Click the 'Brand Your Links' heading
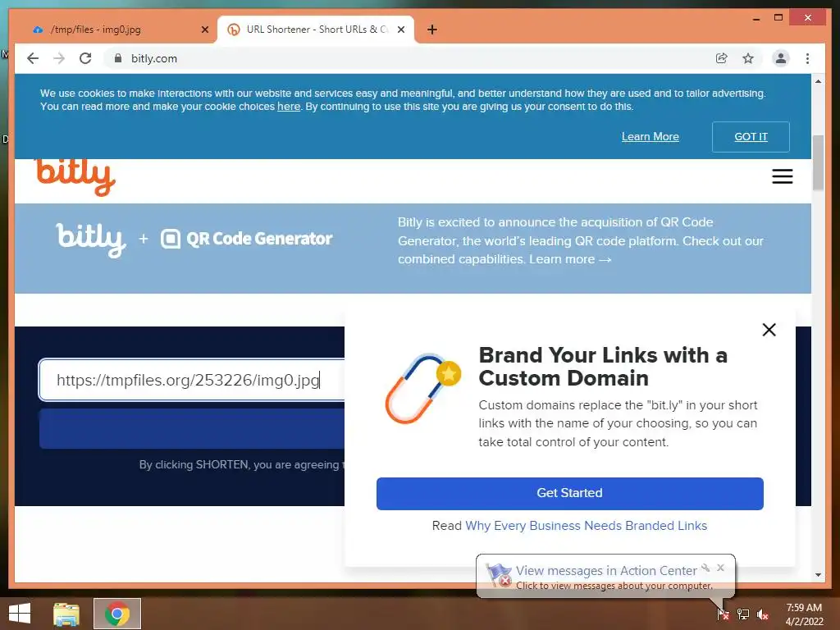The image size is (840, 630). click(x=603, y=367)
